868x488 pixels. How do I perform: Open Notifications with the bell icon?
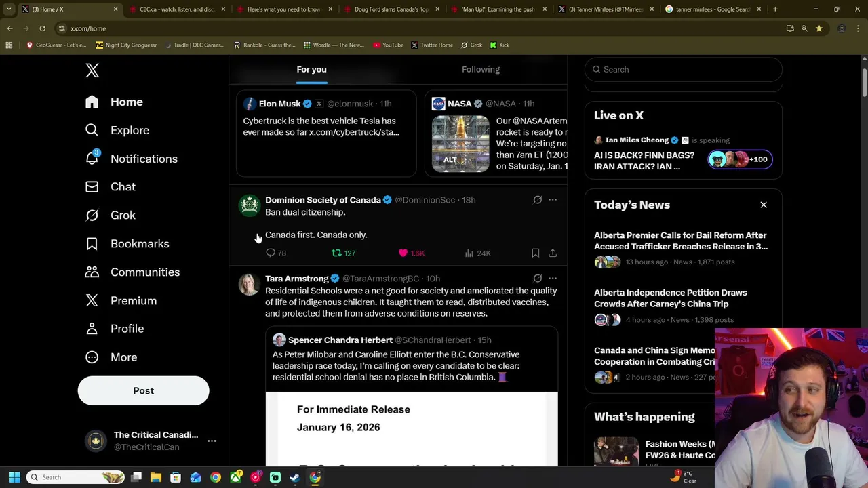point(131,159)
